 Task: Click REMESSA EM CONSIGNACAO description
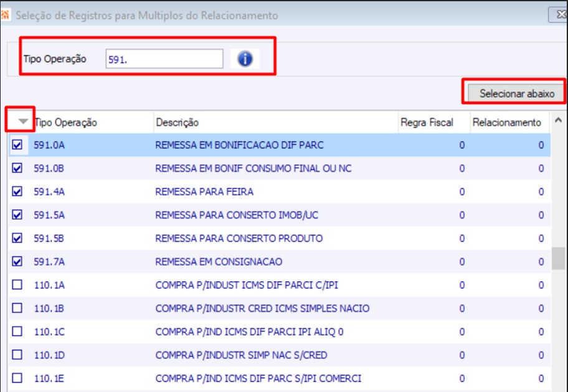pyautogui.click(x=219, y=262)
